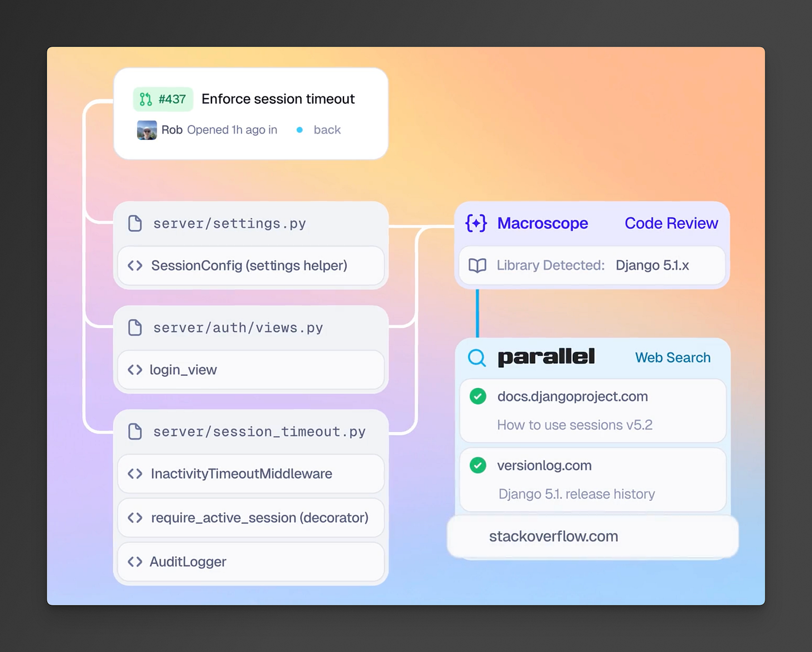Open the stackoverflow.com result card

click(593, 537)
